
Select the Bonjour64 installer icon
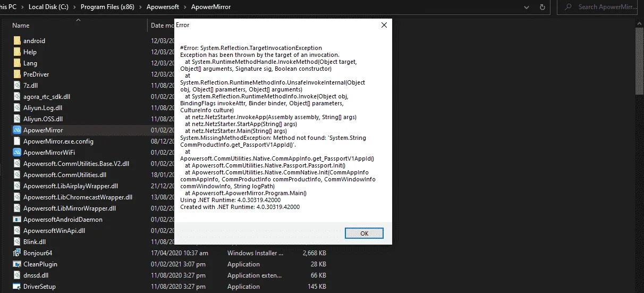17,253
